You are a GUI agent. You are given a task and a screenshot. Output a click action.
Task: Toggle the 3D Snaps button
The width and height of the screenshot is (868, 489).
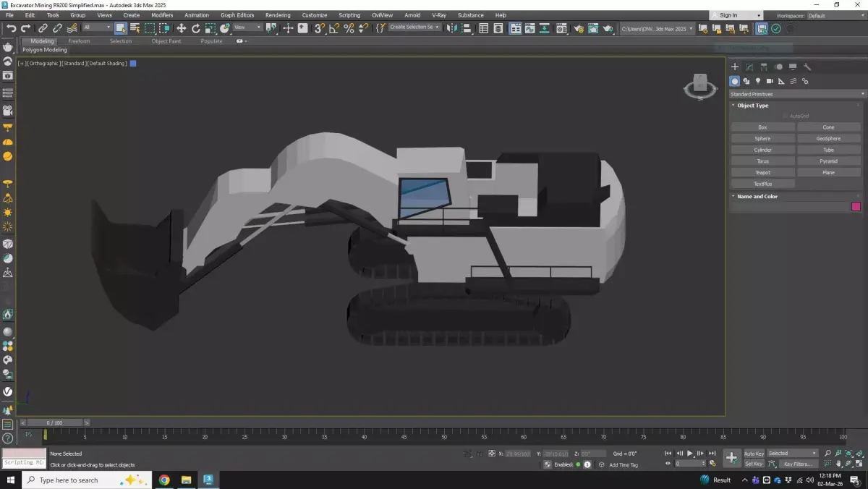click(x=319, y=28)
